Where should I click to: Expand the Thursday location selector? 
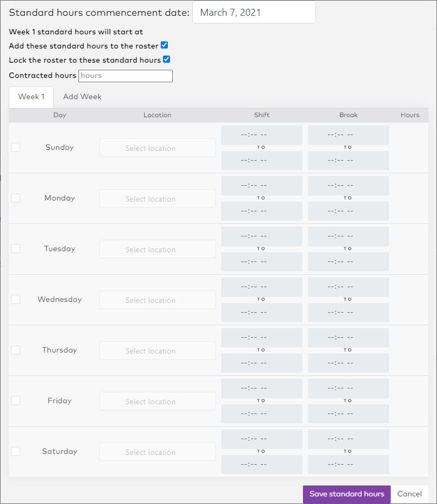(157, 350)
